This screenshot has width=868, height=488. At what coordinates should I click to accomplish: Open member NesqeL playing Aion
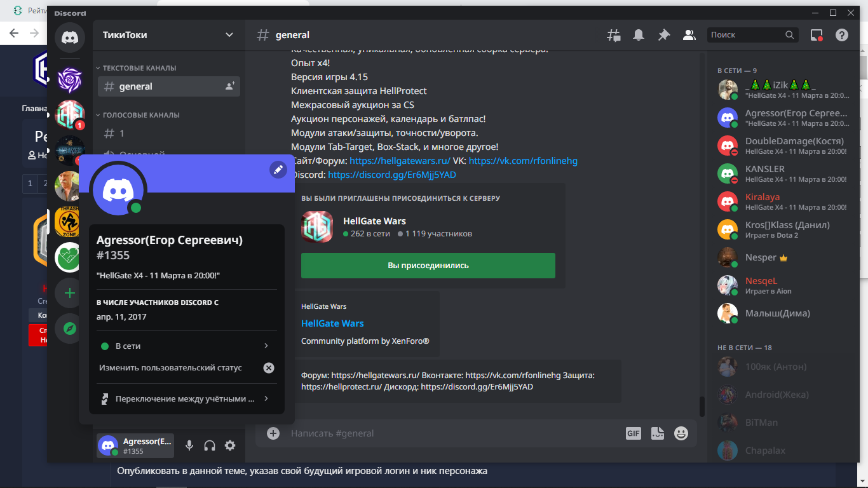tap(785, 285)
